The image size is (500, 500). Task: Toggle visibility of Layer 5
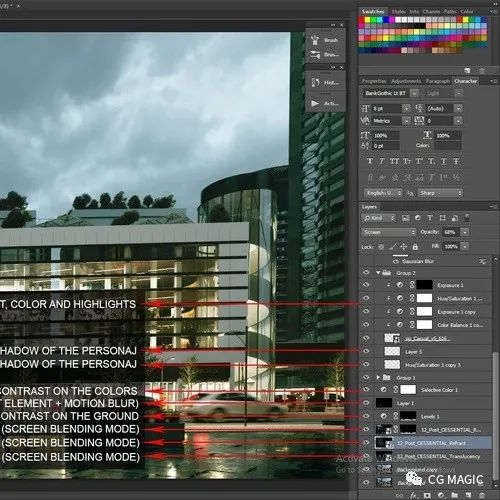click(x=366, y=351)
